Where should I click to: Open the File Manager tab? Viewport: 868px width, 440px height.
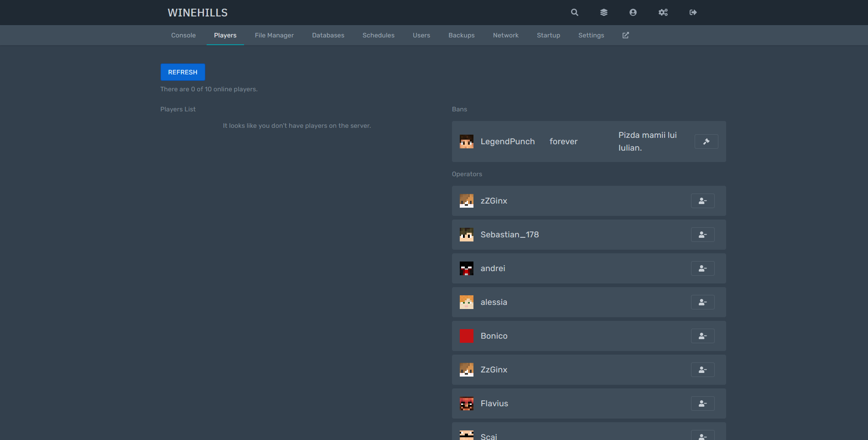[x=274, y=35]
